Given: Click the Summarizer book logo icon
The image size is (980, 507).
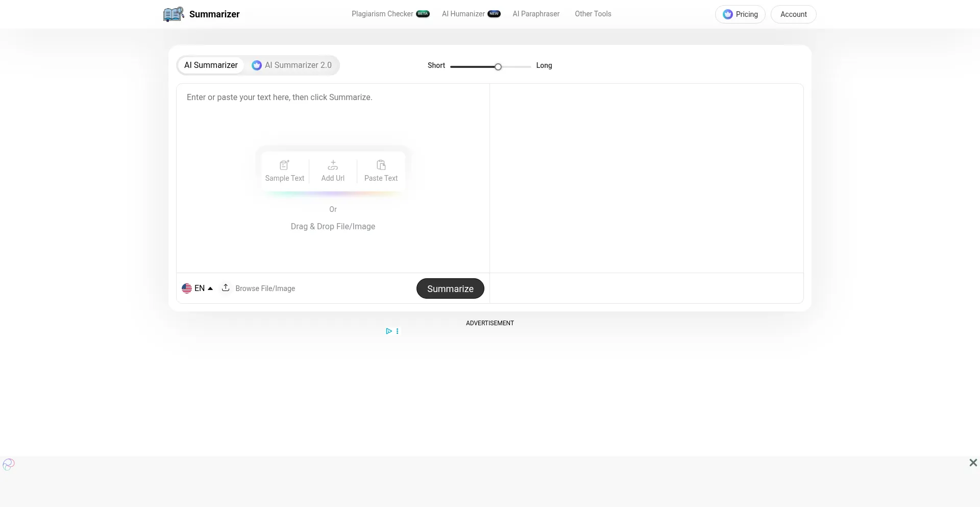Looking at the screenshot, I should point(174,14).
